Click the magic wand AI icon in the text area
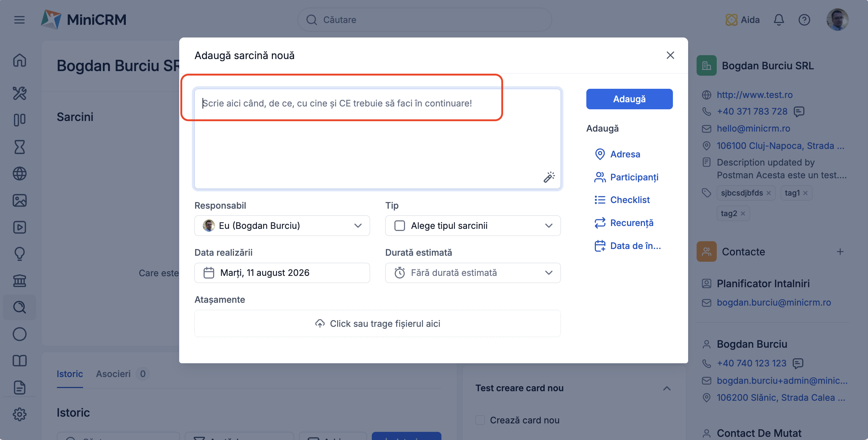868x440 pixels. coord(549,177)
